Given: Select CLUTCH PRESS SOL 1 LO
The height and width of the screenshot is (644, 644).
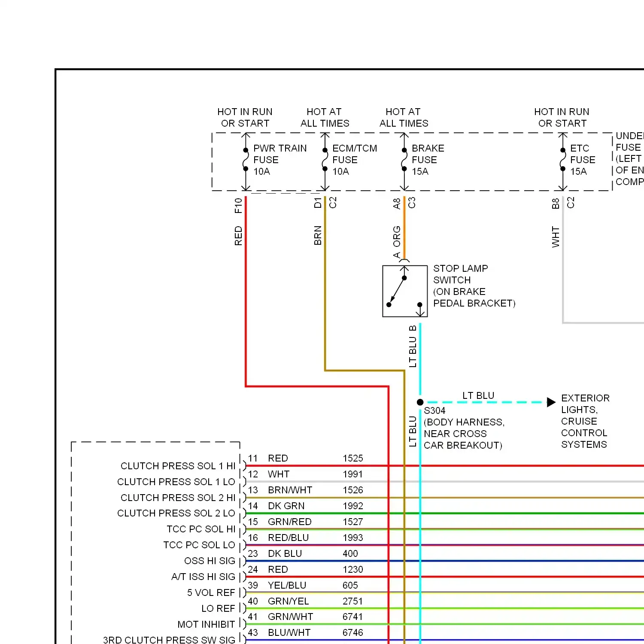Looking at the screenshot, I should pyautogui.click(x=176, y=482).
